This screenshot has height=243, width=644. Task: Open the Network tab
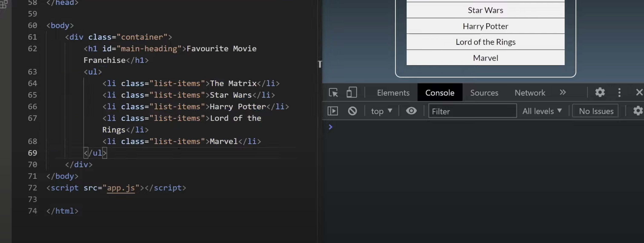(x=530, y=93)
